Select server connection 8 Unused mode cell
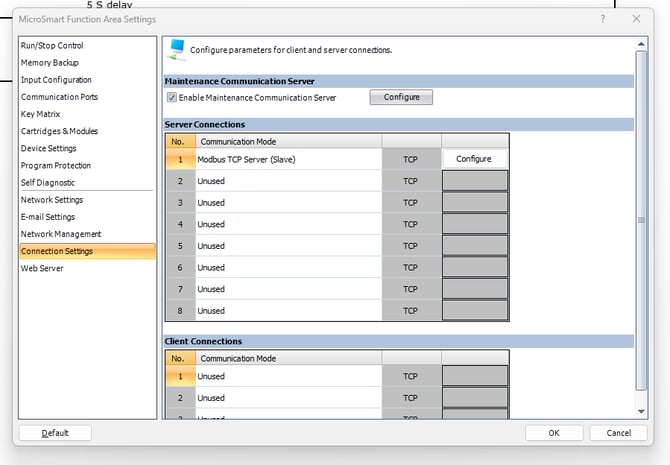Viewport: 670px width, 465px height. coord(288,311)
